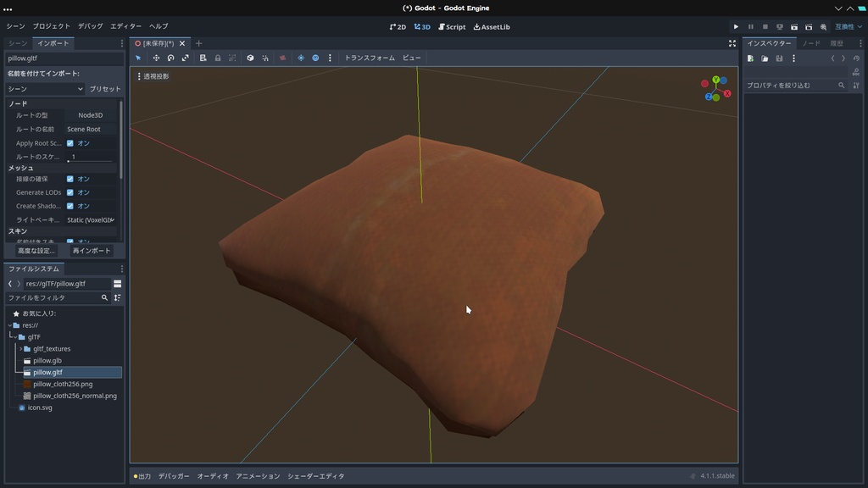Click the environment preview globe icon
Image resolution: width=868 pixels, height=488 pixels.
coord(315,58)
